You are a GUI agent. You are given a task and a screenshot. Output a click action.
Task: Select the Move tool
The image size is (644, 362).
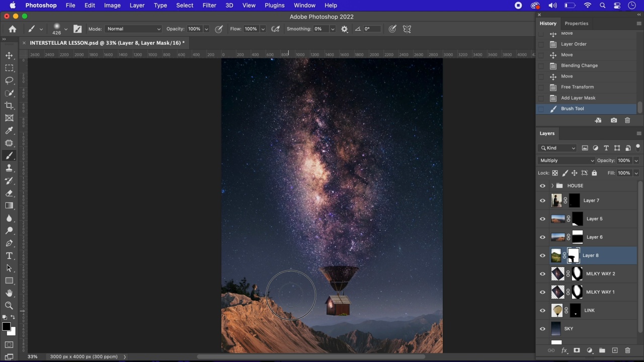pyautogui.click(x=9, y=55)
